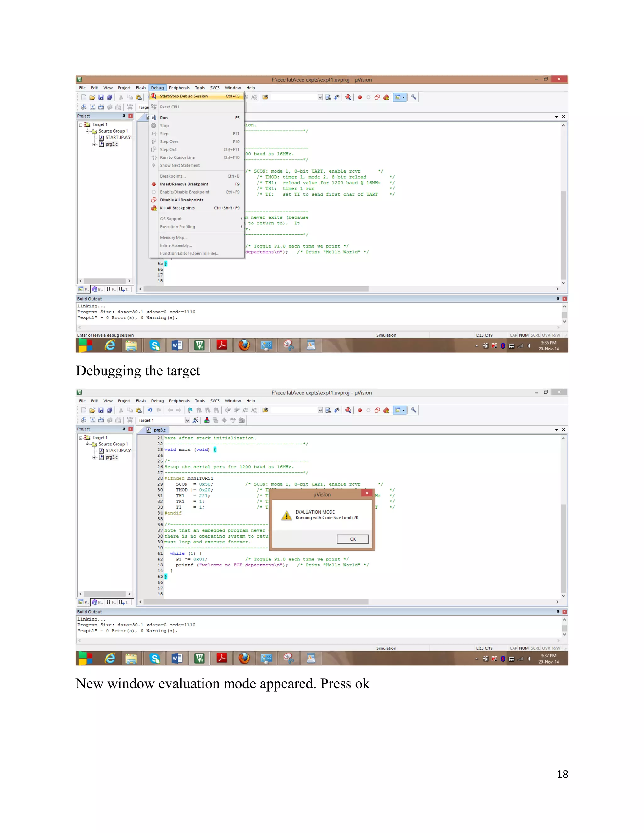Click the New file icon in the lower screenshot toolbar
644x833 pixels.
coord(84,410)
